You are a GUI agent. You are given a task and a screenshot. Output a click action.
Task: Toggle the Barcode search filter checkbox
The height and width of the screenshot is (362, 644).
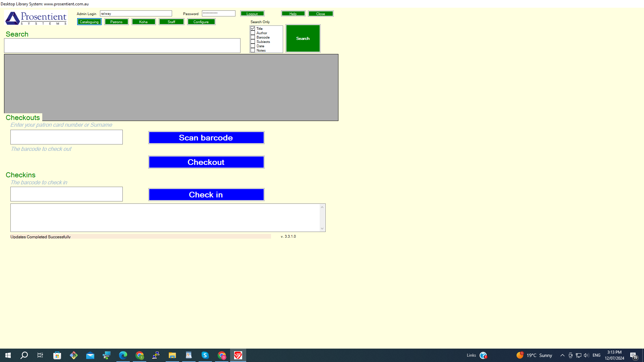[253, 37]
